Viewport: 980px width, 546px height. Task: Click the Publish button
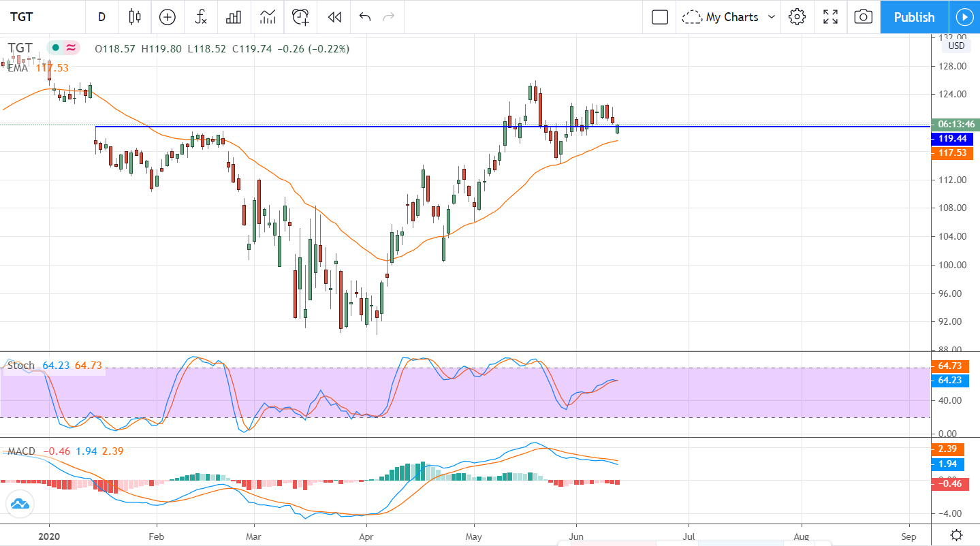tap(914, 17)
